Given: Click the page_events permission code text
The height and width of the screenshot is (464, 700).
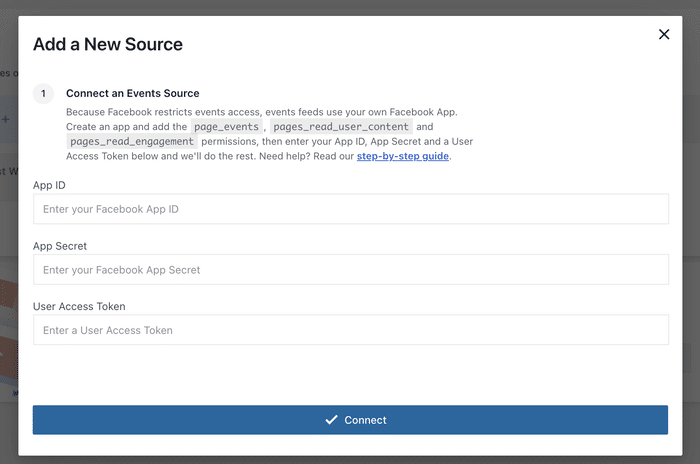Looking at the screenshot, I should [x=226, y=127].
